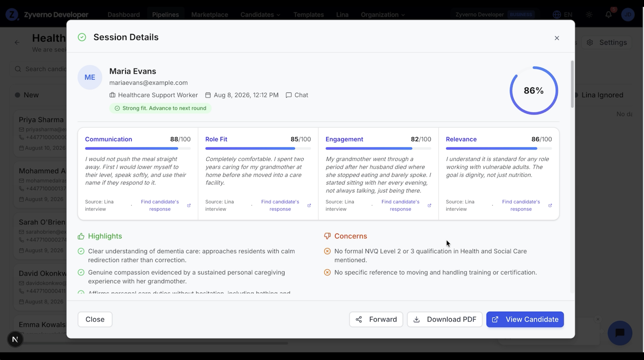Image resolution: width=644 pixels, height=360 pixels.
Task: Click the back arrow beside Health title
Action: (x=17, y=42)
